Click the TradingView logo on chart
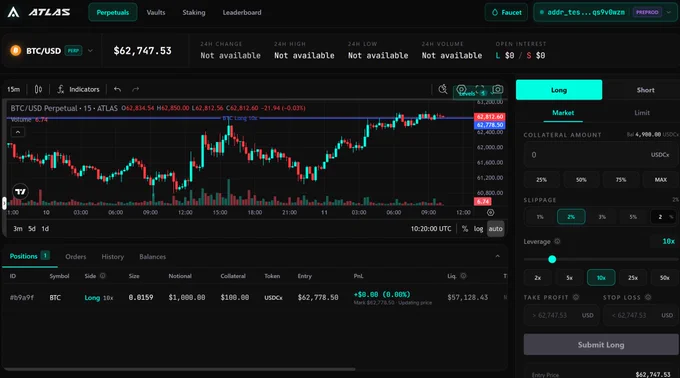680x378 pixels. (20, 191)
